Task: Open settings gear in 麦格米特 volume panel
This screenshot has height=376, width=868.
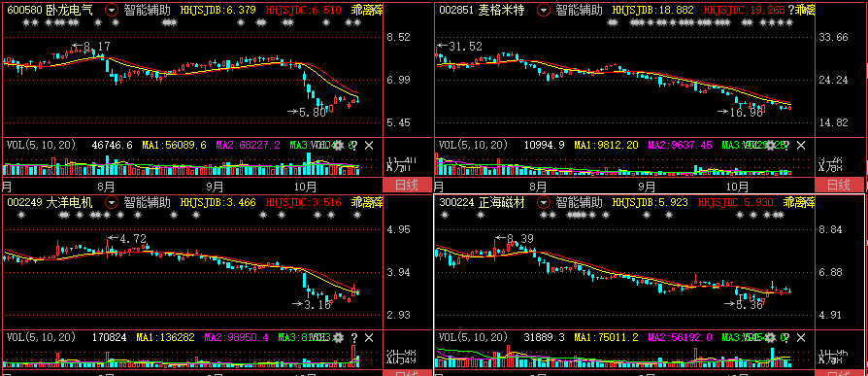Action: point(771,145)
